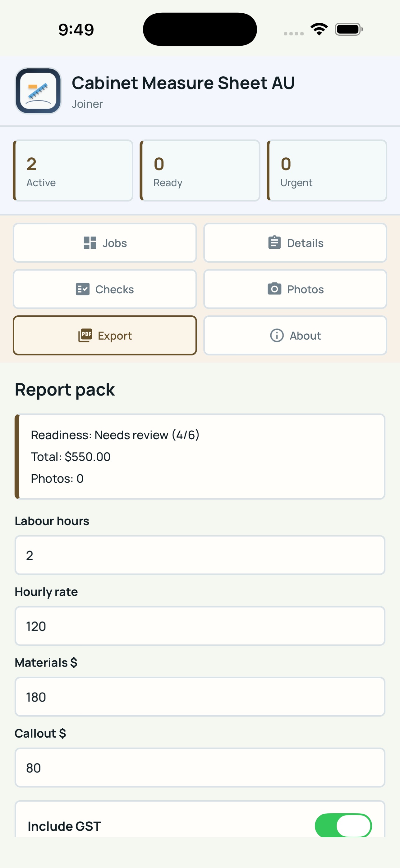
Task: Tap the Urgent jobs stat card
Action: (x=327, y=170)
